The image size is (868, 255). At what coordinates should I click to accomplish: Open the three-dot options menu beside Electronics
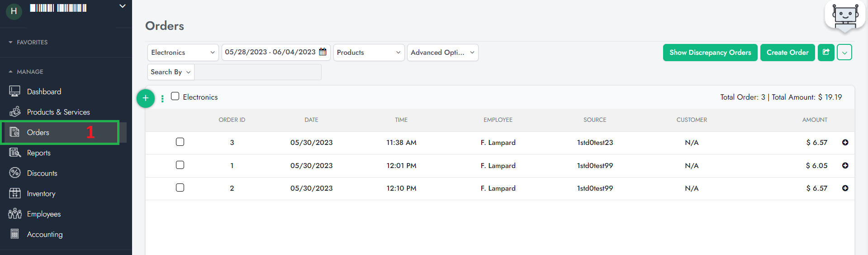pyautogui.click(x=162, y=98)
